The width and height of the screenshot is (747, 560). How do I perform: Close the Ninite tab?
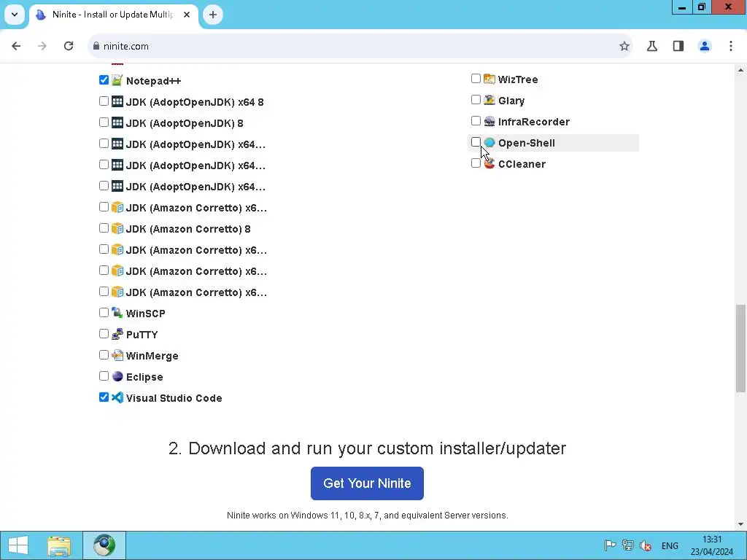pyautogui.click(x=187, y=15)
